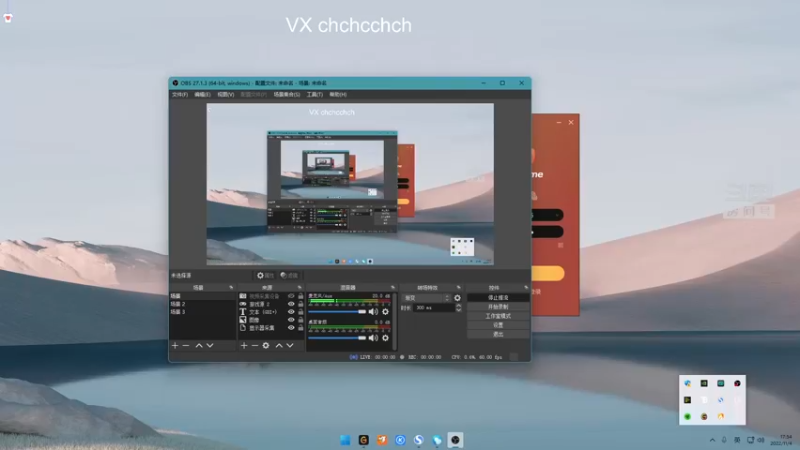800x450 pixels.
Task: Open the OBS Studio taskbar icon
Action: click(455, 440)
